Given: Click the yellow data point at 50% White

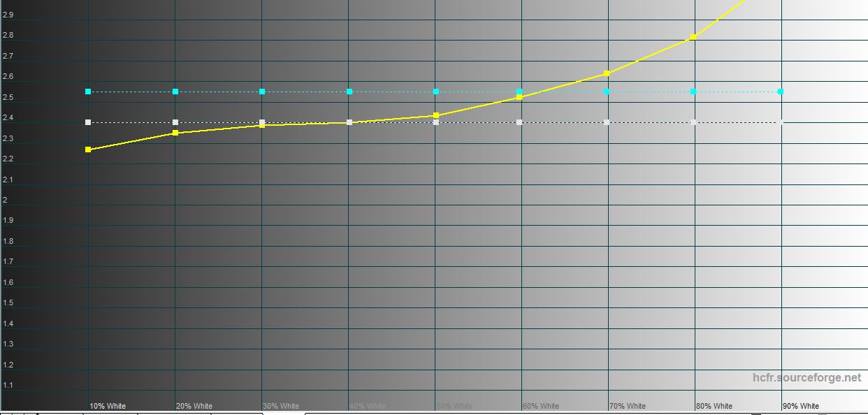Looking at the screenshot, I should click(x=436, y=115).
